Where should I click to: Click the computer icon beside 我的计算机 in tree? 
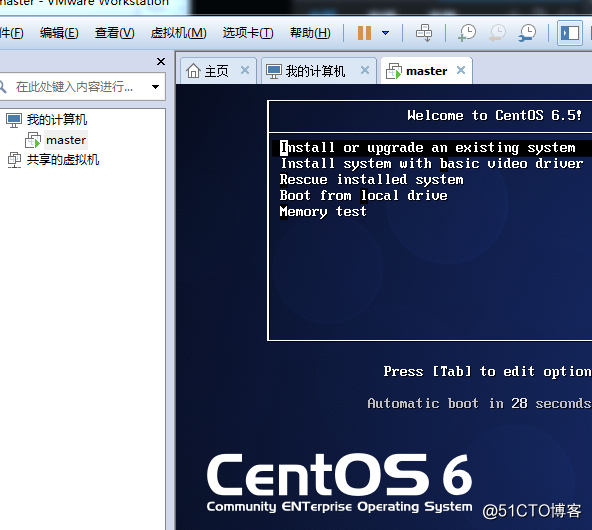pos(14,120)
